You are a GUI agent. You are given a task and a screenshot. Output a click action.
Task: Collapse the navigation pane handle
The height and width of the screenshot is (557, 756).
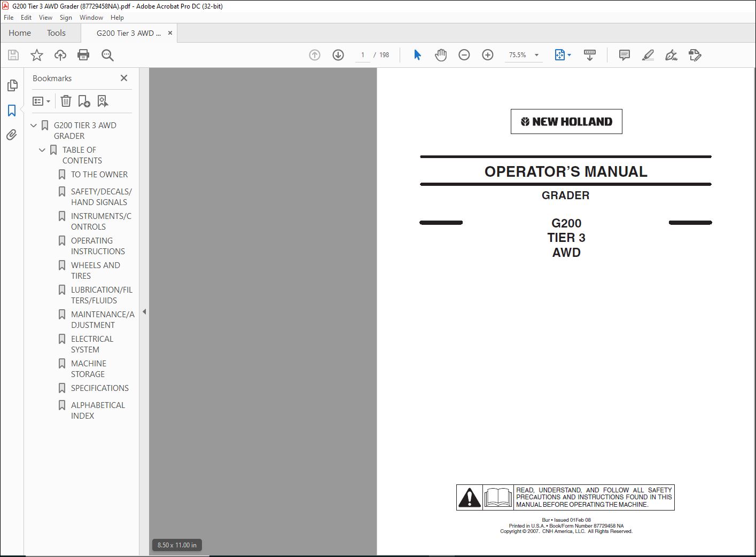pos(144,312)
